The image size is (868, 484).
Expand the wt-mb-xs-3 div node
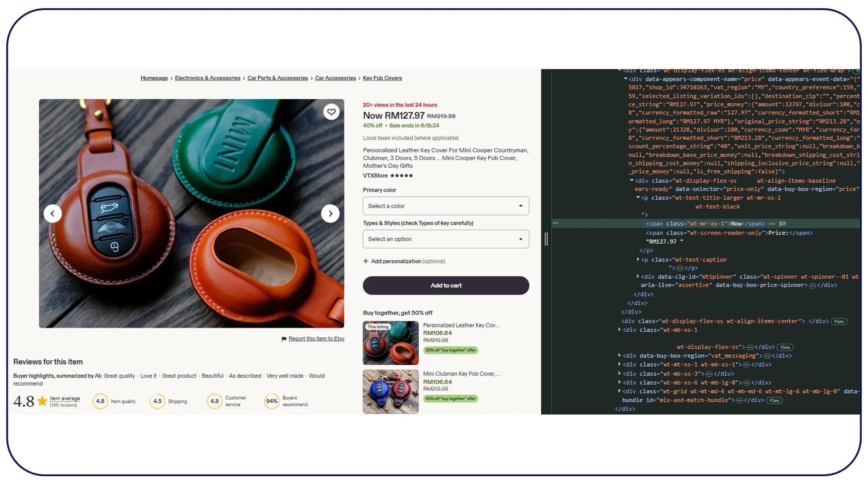pyautogui.click(x=620, y=373)
